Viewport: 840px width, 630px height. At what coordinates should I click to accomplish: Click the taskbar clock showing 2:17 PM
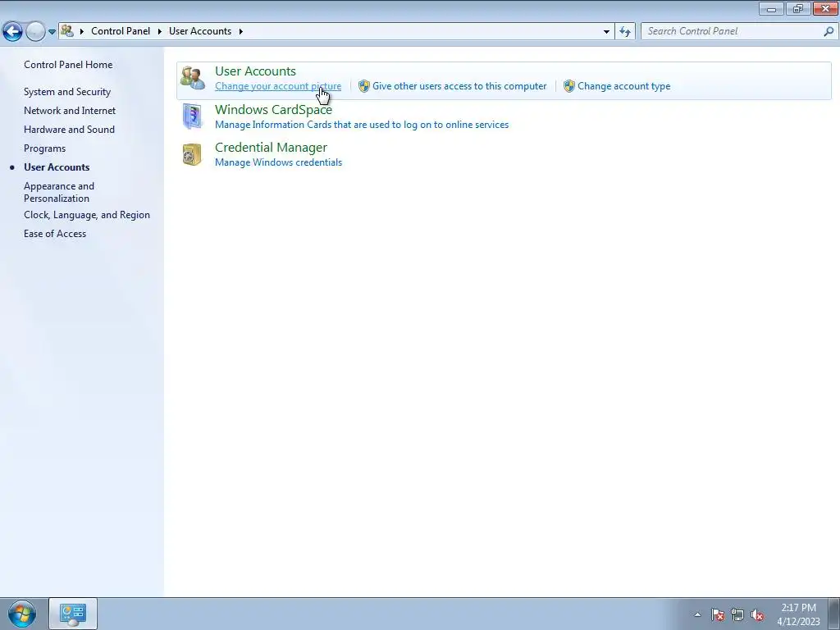pyautogui.click(x=798, y=614)
